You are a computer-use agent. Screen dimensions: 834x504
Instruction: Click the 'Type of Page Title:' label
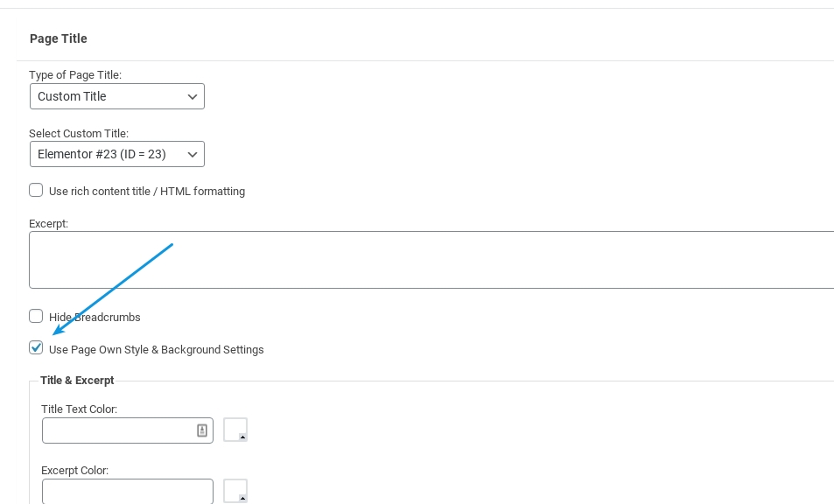[75, 75]
